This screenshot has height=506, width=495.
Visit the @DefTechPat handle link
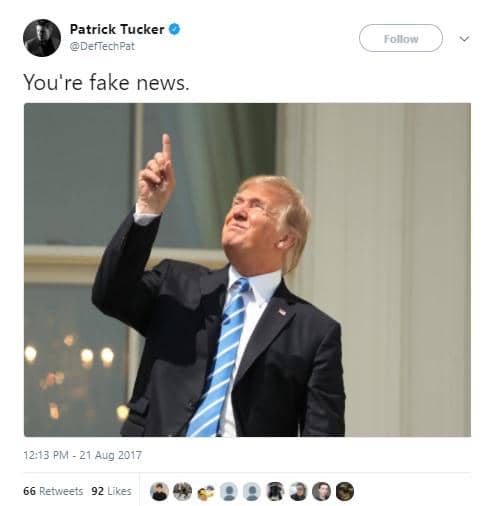click(x=102, y=46)
